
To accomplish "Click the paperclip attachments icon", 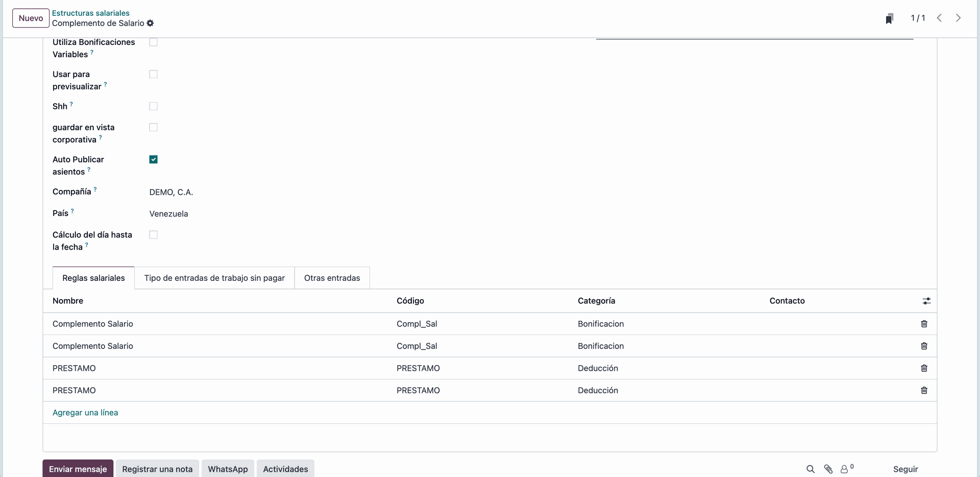I will pyautogui.click(x=828, y=469).
